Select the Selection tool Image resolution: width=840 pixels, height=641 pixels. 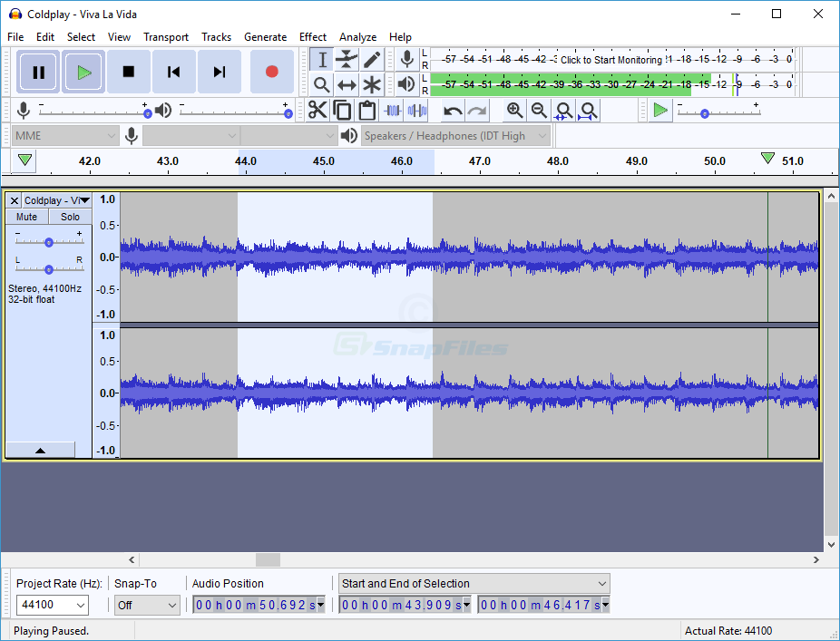pos(321,59)
